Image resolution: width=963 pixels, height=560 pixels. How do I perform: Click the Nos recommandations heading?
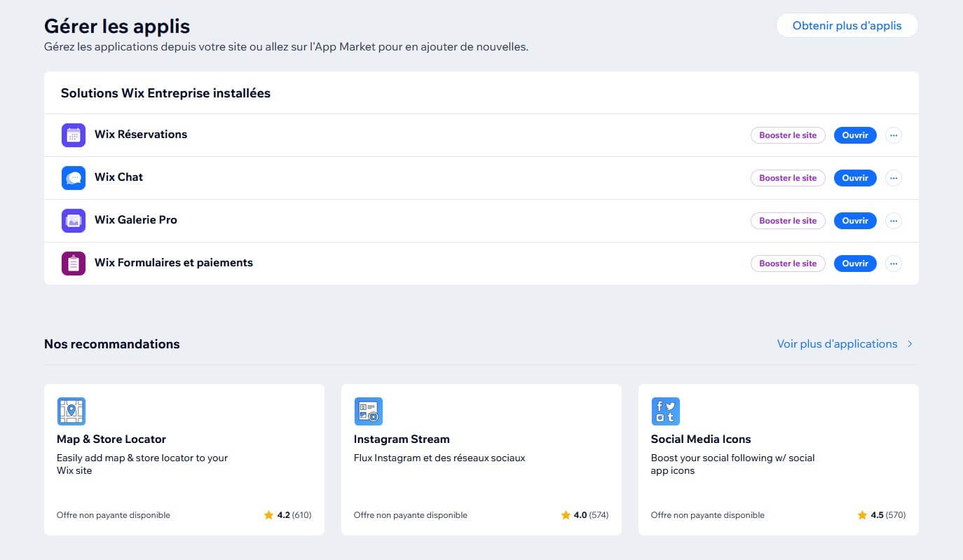pos(112,344)
